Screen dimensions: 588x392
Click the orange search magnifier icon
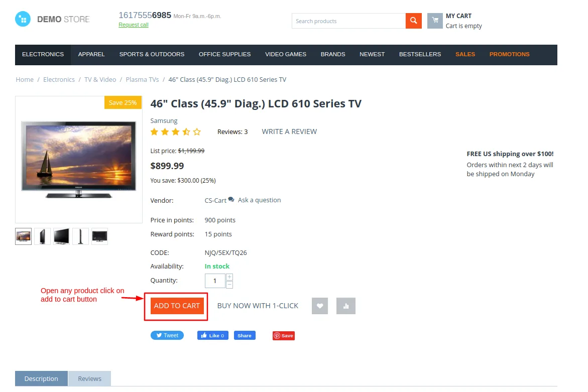click(x=413, y=21)
